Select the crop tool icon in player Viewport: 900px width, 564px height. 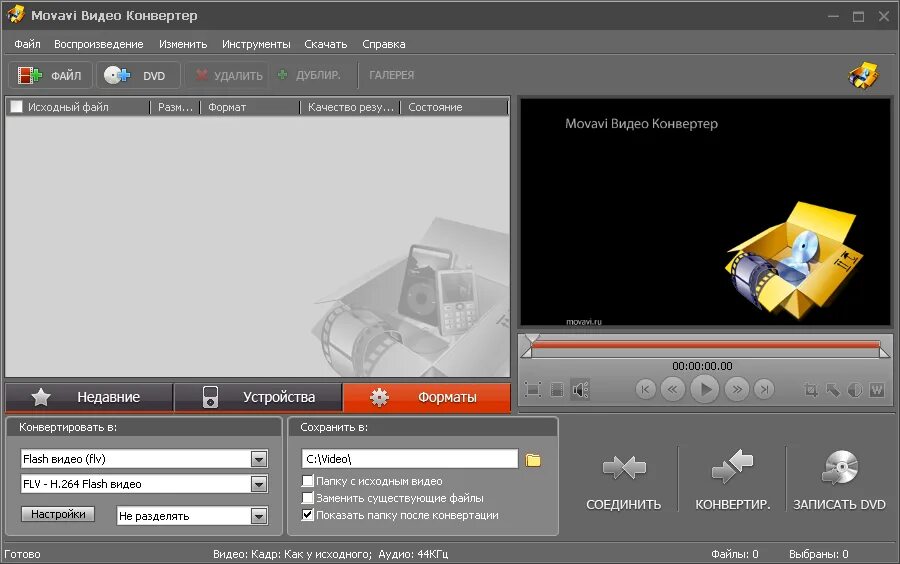click(x=810, y=390)
